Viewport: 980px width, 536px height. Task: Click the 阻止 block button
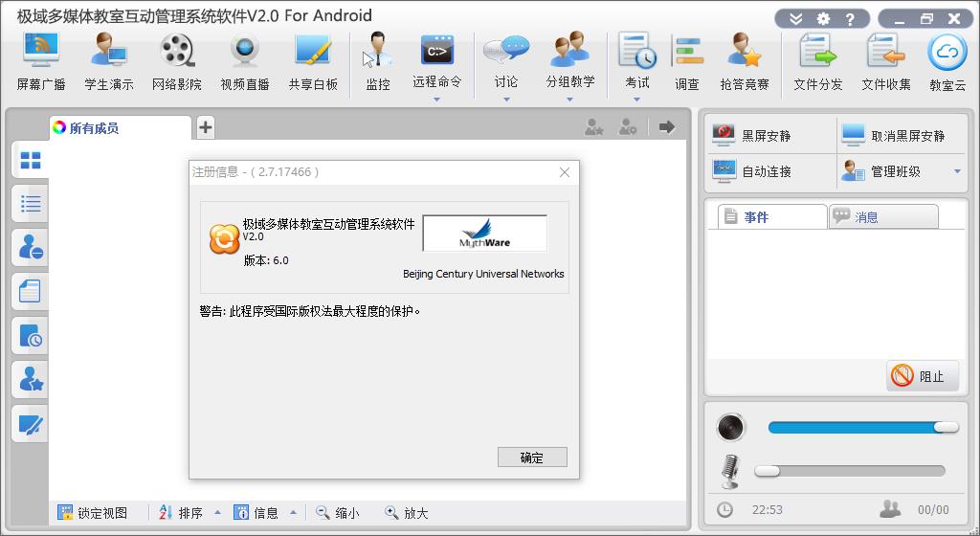click(x=922, y=376)
